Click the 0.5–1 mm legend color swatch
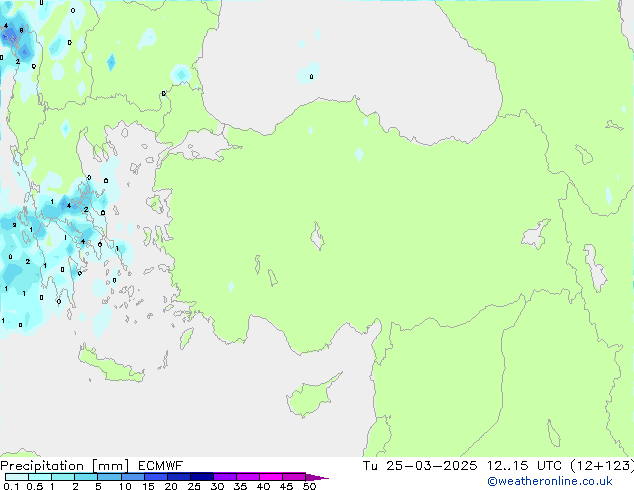This screenshot has height=490, width=634. [40, 477]
